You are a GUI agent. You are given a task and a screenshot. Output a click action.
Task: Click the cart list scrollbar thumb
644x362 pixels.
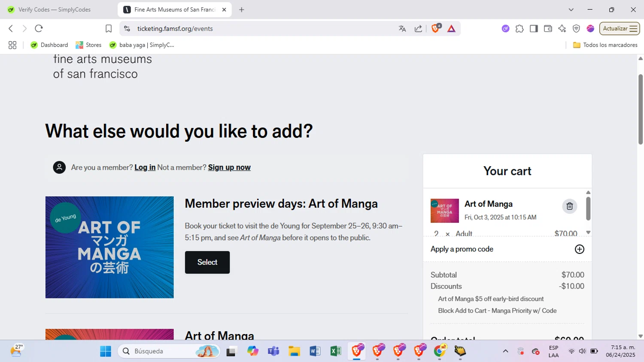click(588, 208)
